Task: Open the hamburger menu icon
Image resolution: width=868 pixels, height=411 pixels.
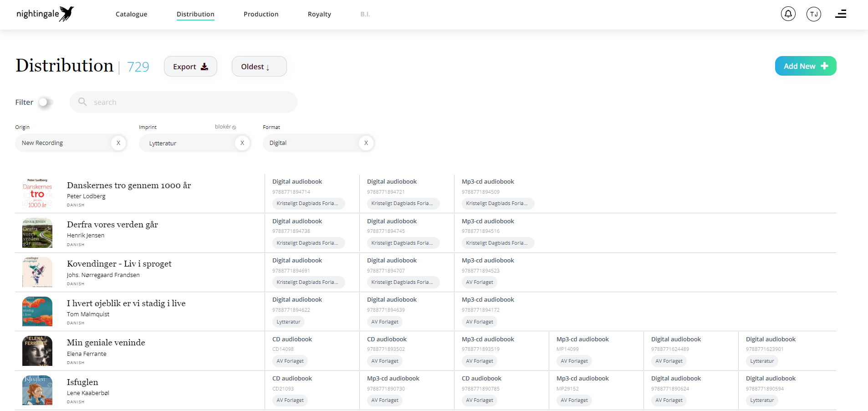Action: pyautogui.click(x=841, y=14)
